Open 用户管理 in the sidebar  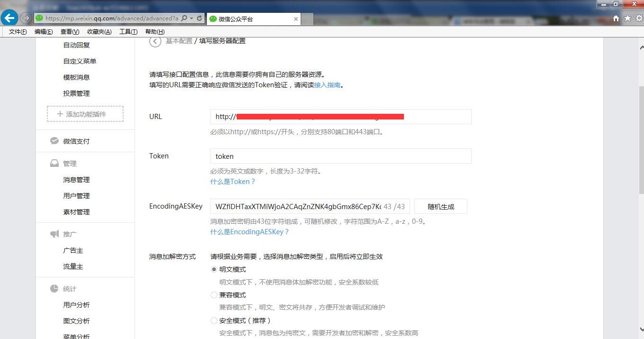point(77,196)
